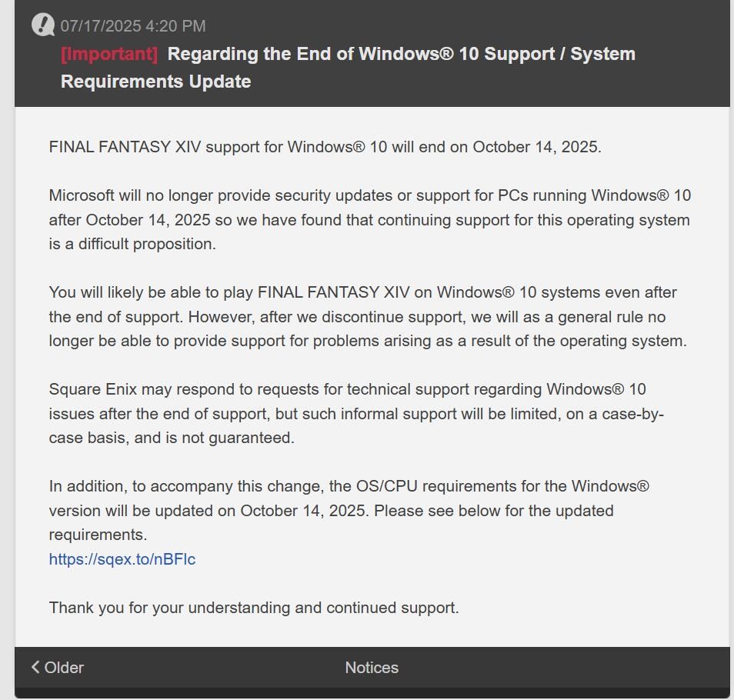Viewport: 734px width, 700px height.
Task: Click the line "version will be updated on October"
Action: pos(331,511)
